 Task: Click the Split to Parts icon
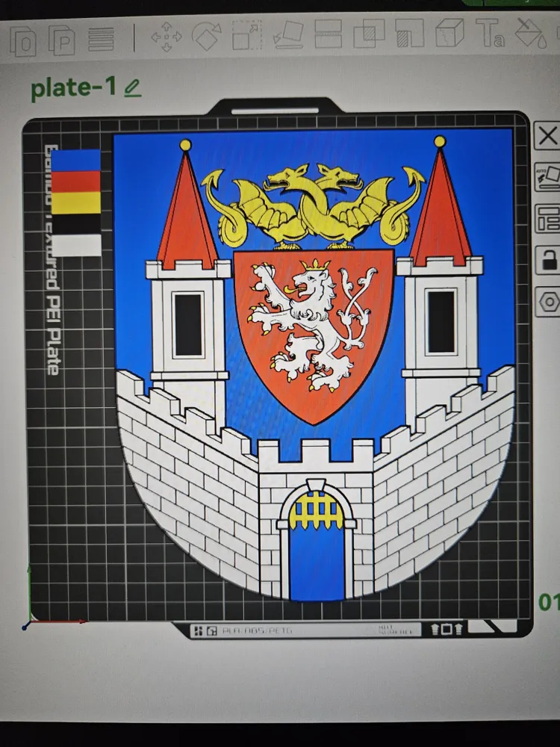[x=63, y=41]
